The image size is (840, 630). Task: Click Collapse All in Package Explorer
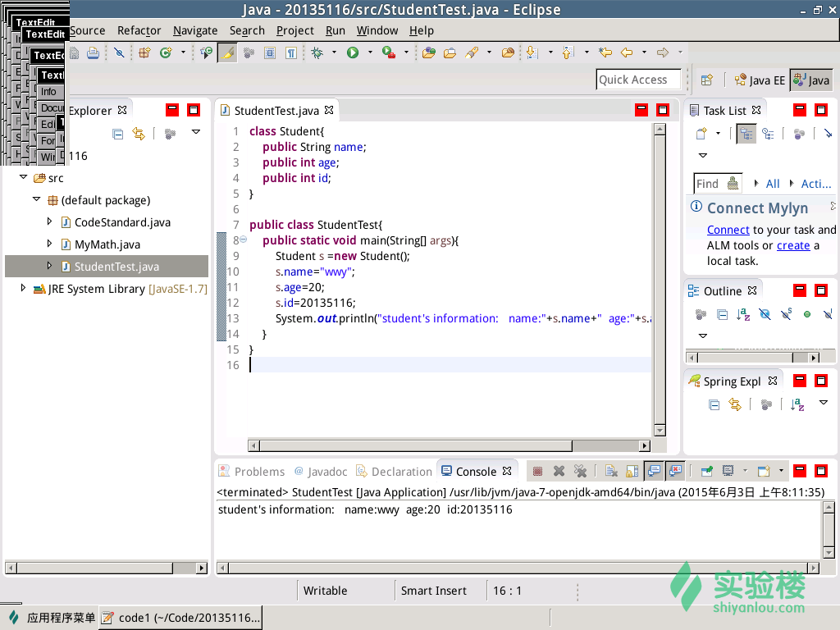coord(118,134)
